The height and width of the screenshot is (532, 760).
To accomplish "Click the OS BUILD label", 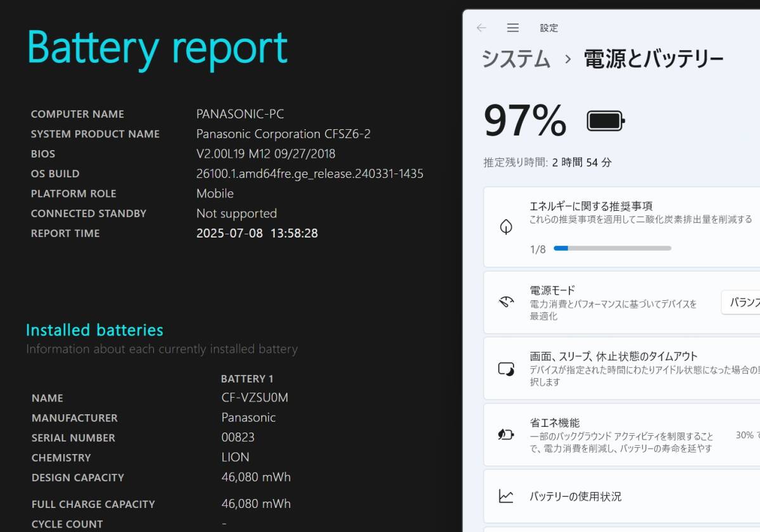I will click(x=55, y=174).
